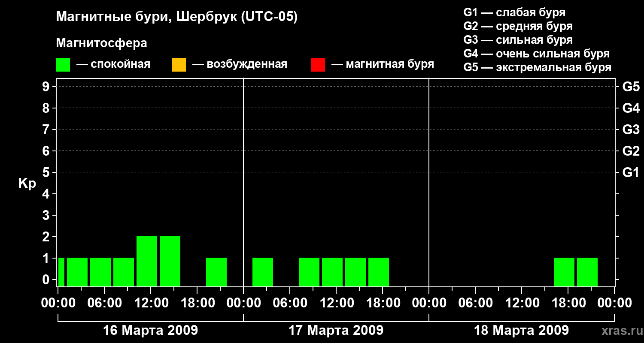Click the '— спокойная' legend label
The image size is (644, 343).
(113, 64)
